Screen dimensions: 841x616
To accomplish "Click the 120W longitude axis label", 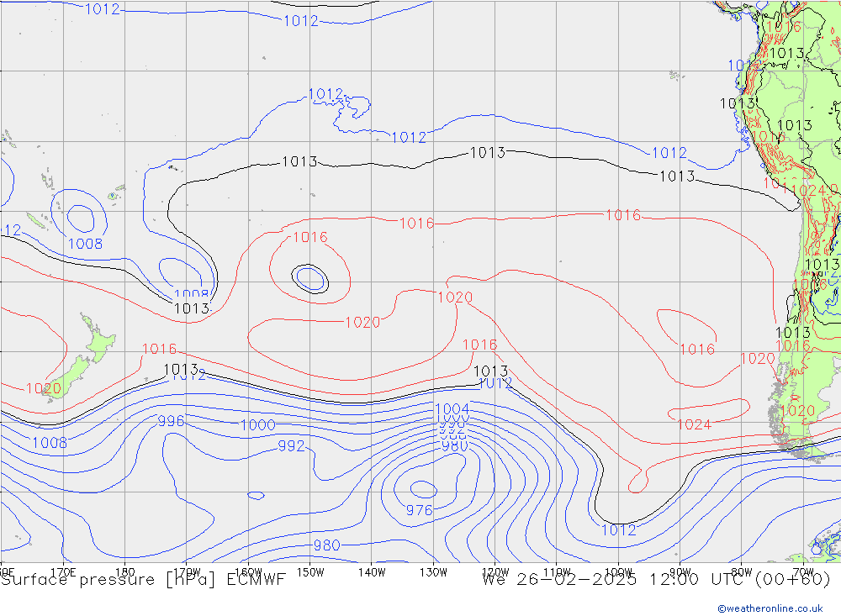I will [x=495, y=572].
